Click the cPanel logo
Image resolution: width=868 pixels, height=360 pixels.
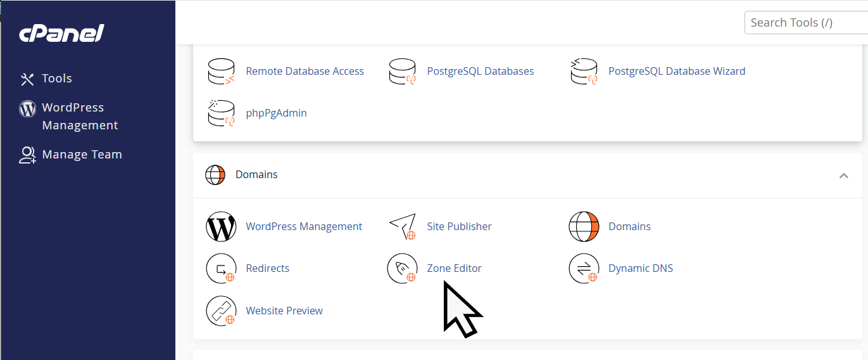pos(61,33)
